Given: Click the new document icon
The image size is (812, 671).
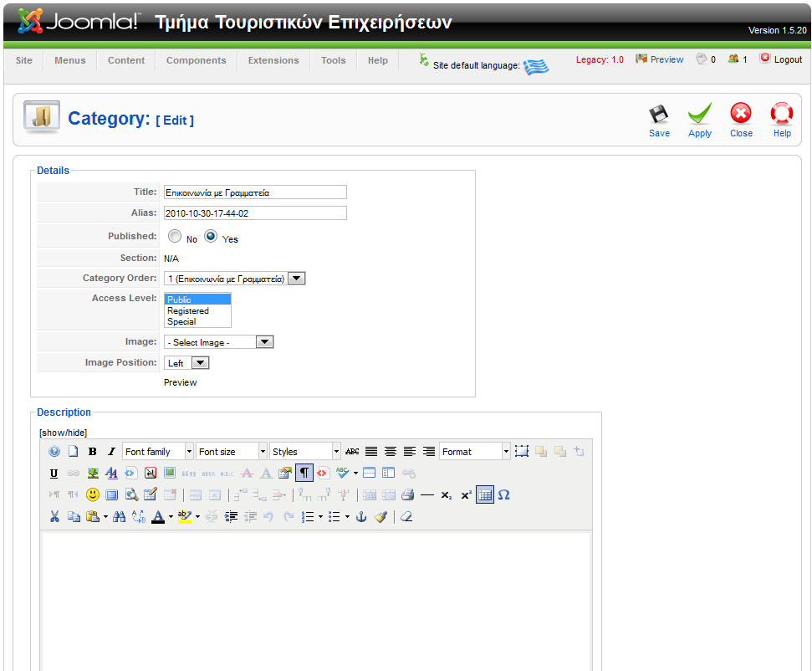Looking at the screenshot, I should click(73, 451).
